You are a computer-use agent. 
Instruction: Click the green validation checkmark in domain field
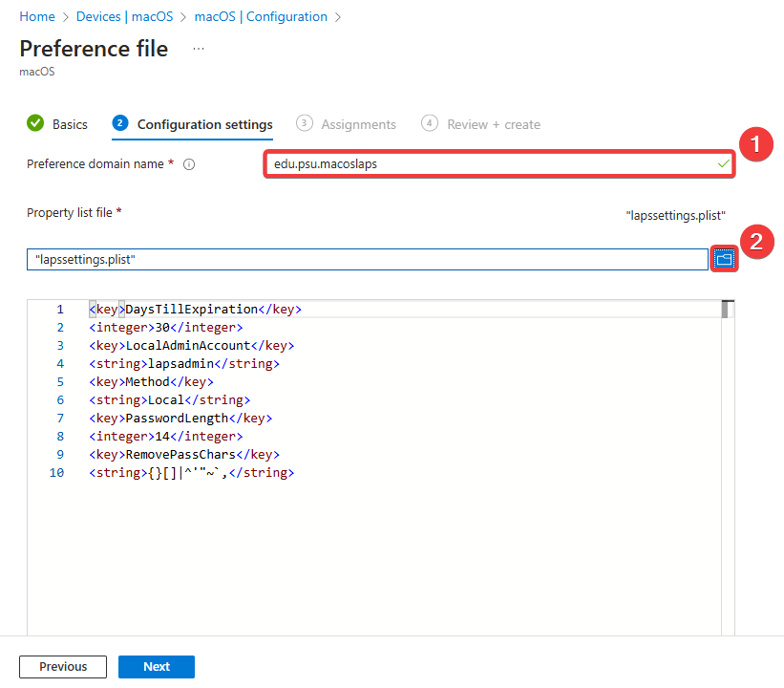coord(724,164)
